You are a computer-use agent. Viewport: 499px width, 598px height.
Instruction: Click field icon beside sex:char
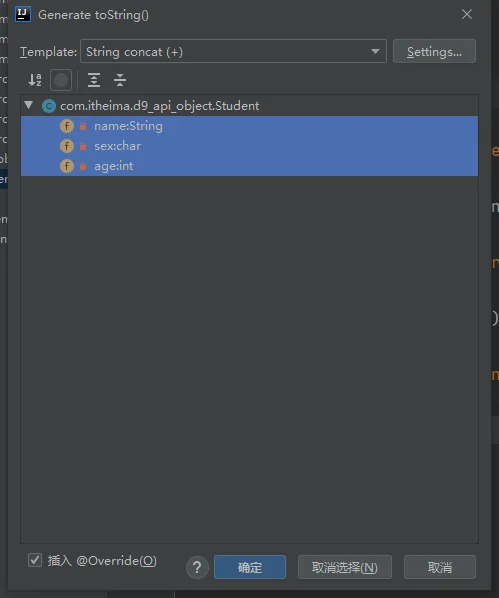point(67,146)
